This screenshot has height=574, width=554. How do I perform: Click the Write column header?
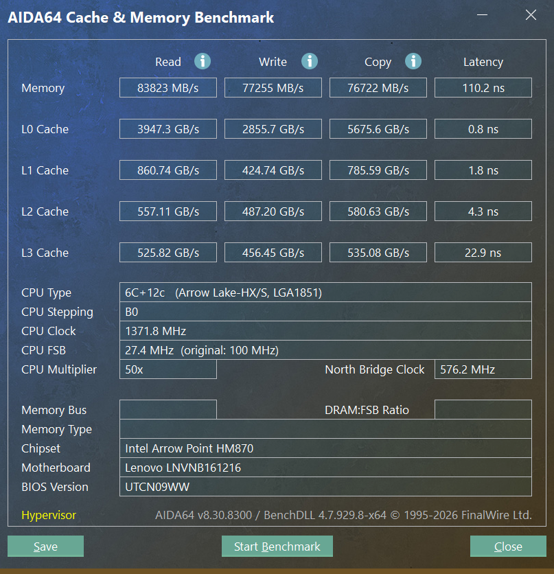coord(273,62)
